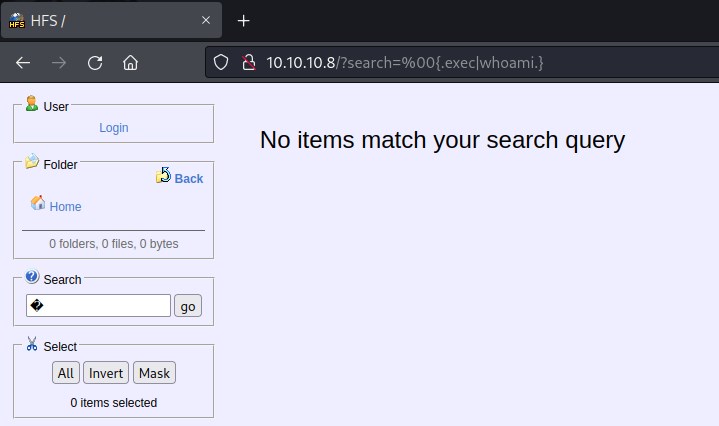The height and width of the screenshot is (426, 719).
Task: Click the insecure connection padlock icon
Action: [x=249, y=63]
